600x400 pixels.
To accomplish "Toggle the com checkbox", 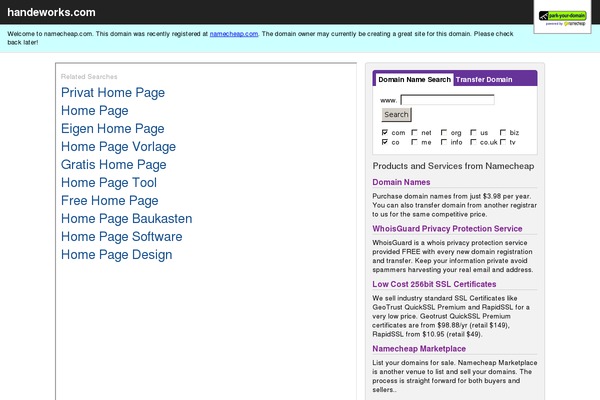I will point(385,132).
